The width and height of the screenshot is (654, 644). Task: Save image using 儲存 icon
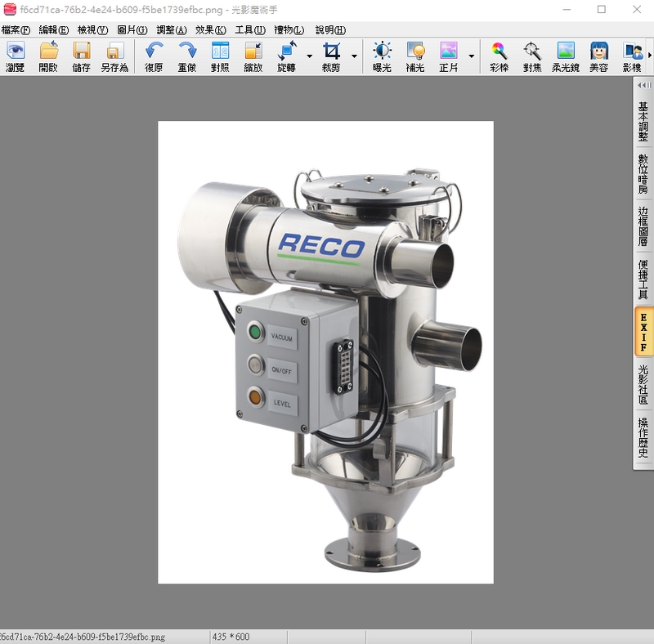pos(82,56)
